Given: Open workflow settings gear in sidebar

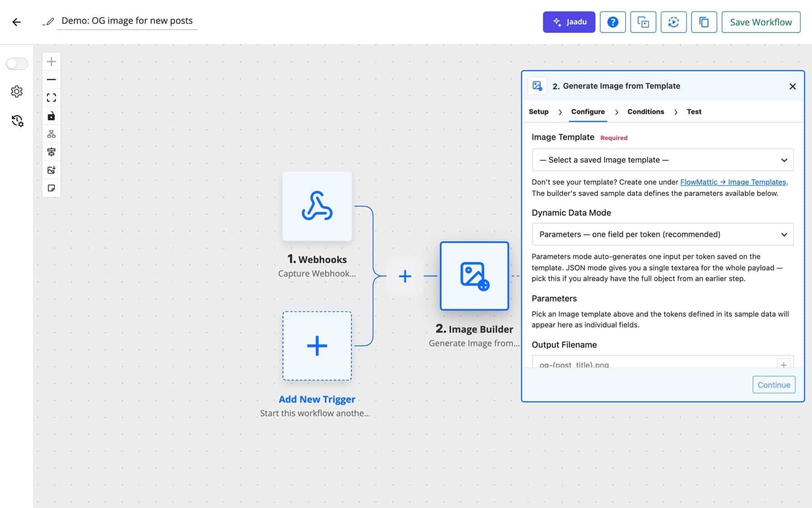Looking at the screenshot, I should point(17,91).
